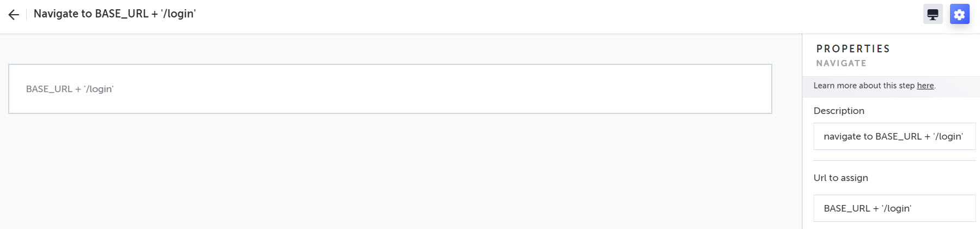Click the "Url to assign" label
Viewport: 980px width, 229px height.
840,178
